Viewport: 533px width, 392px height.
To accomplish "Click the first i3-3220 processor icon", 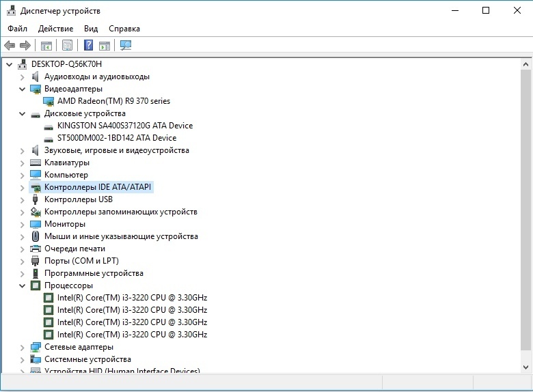I will click(x=49, y=298).
